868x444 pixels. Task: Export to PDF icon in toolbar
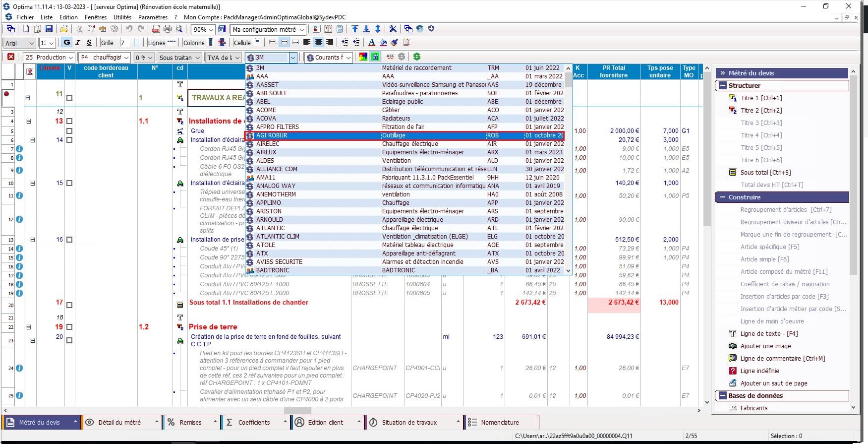156,29
